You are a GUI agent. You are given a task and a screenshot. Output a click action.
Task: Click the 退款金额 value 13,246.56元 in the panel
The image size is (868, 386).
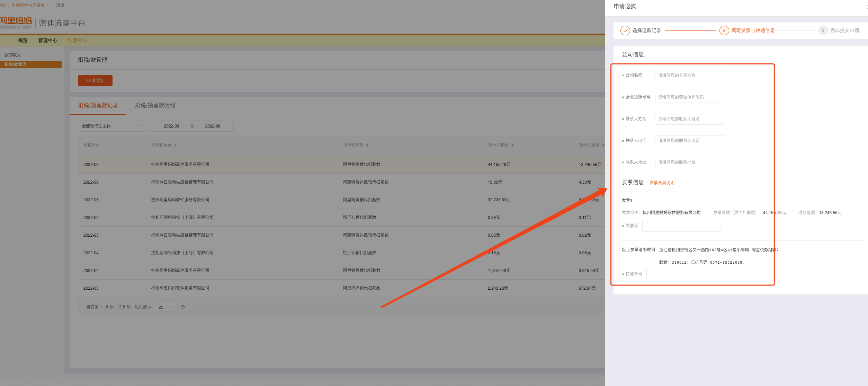click(830, 213)
